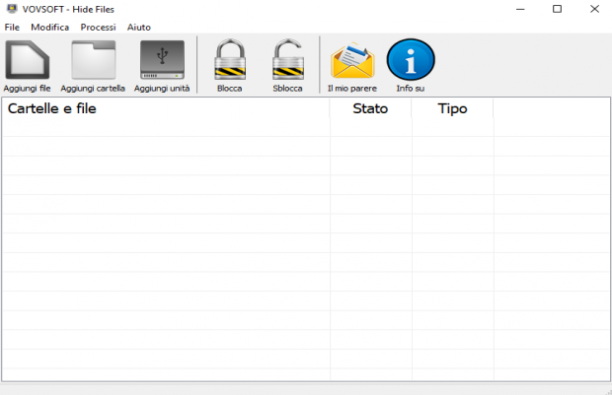Click the resize grip in bottom status bar

608,391
